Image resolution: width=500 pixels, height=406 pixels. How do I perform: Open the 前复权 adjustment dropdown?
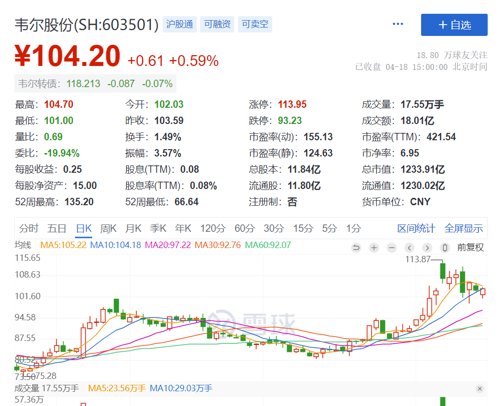470,247
